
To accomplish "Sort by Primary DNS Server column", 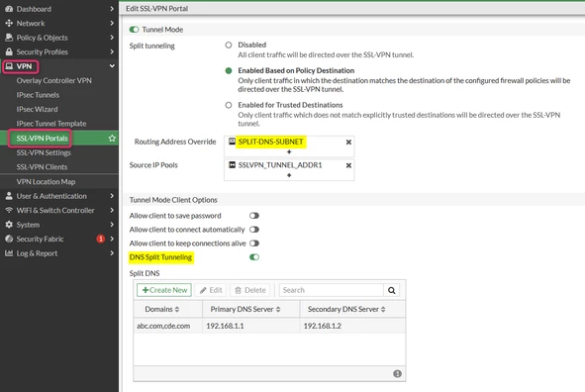I will (x=245, y=309).
